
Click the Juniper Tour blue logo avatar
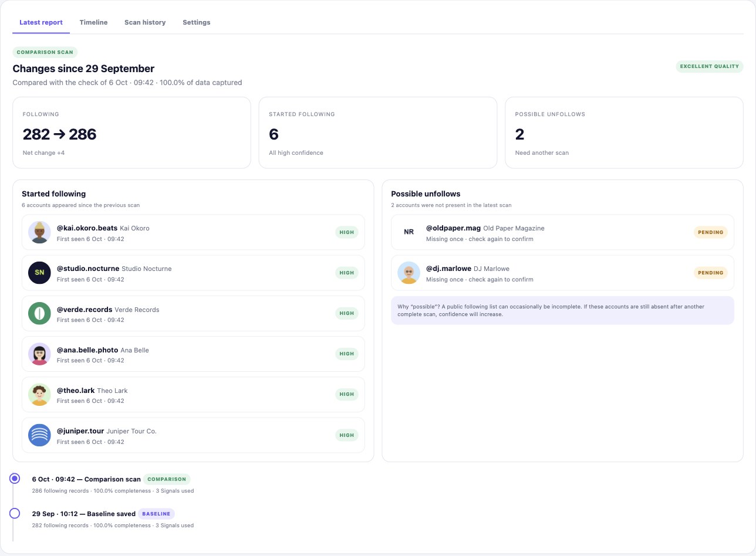(x=39, y=435)
